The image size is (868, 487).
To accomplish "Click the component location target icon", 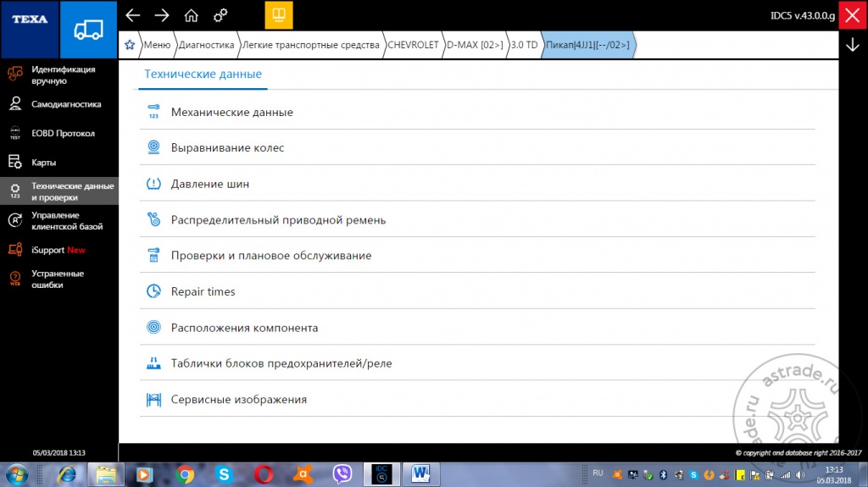I will [x=153, y=327].
